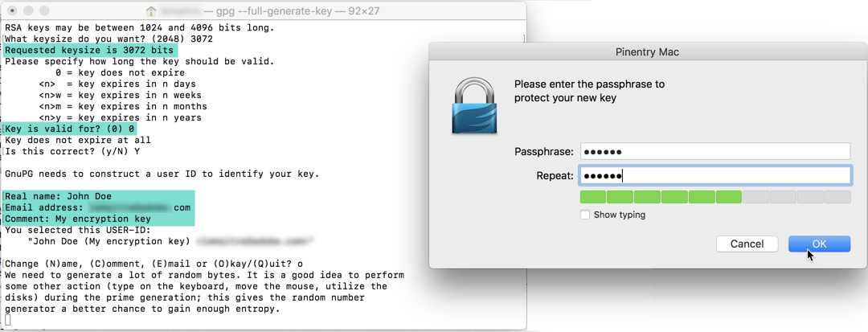
Task: Cancel the passphrase dialog
Action: pos(747,244)
